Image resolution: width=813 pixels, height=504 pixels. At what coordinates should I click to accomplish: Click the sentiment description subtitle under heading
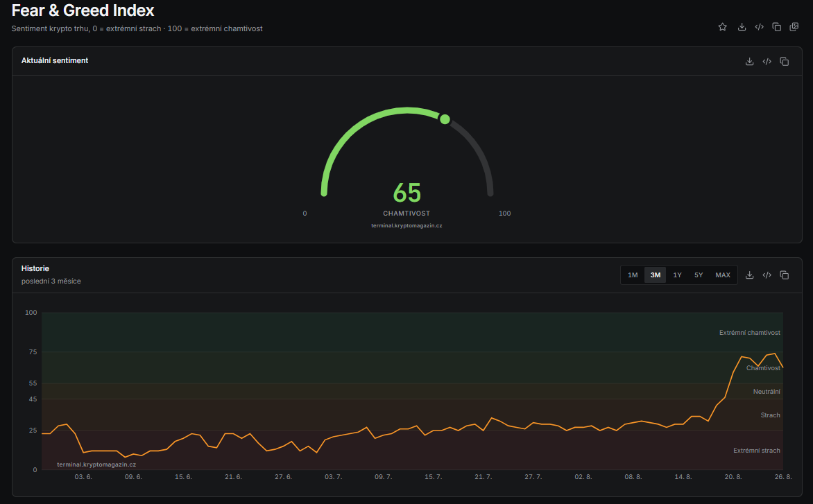(x=137, y=28)
